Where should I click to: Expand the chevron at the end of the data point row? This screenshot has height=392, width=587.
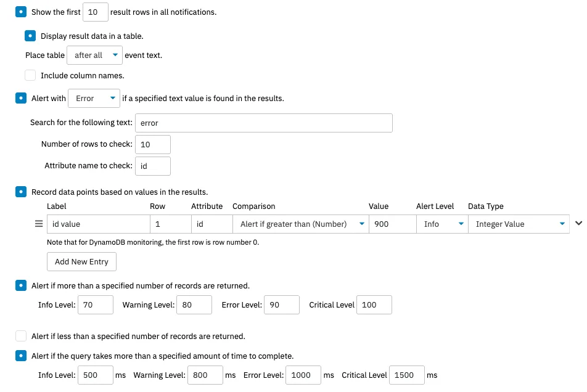(578, 223)
